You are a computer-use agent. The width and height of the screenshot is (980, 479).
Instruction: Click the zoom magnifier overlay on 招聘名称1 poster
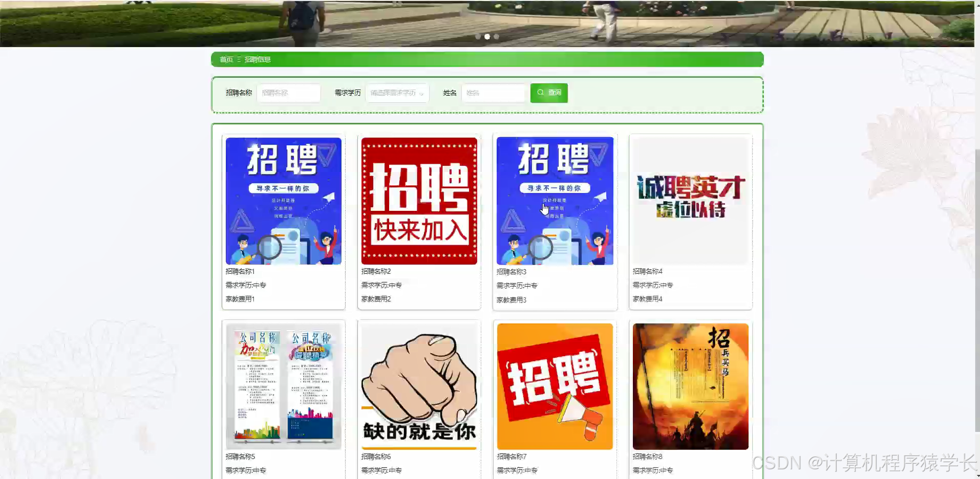pyautogui.click(x=270, y=247)
